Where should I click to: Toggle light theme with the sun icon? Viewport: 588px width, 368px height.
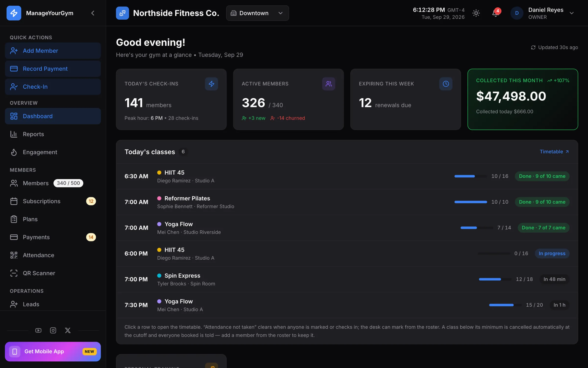coord(476,13)
